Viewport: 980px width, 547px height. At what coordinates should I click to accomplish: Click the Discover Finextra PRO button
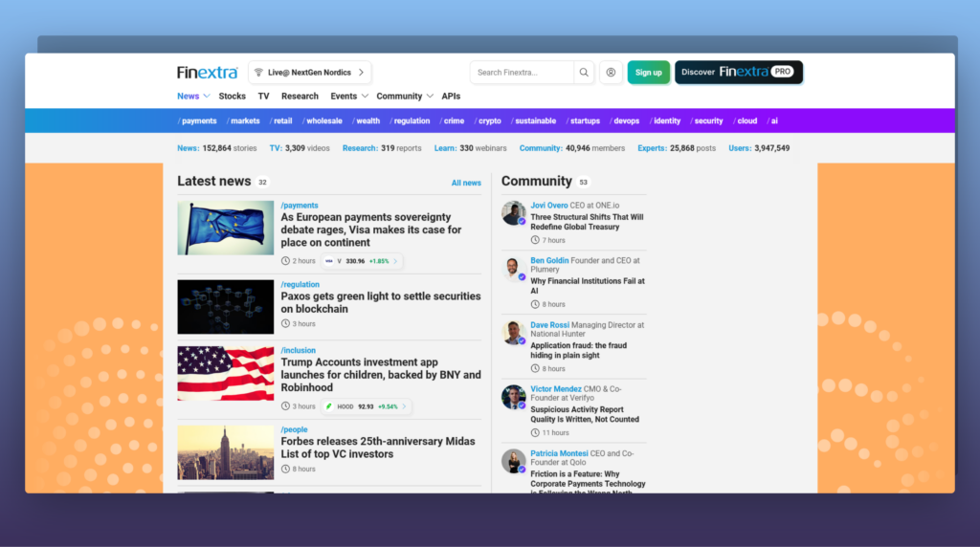[738, 73]
